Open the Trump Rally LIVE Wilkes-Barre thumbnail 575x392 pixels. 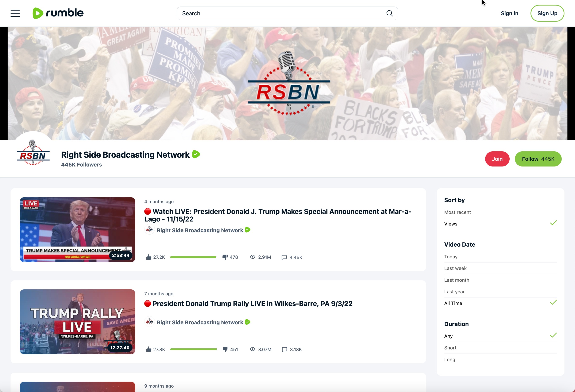pos(77,322)
